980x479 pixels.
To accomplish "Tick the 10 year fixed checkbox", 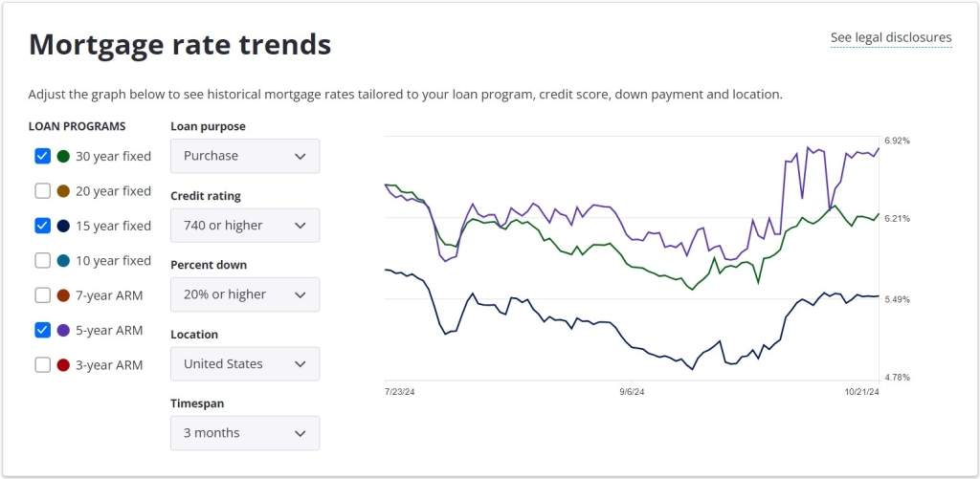I will point(42,260).
